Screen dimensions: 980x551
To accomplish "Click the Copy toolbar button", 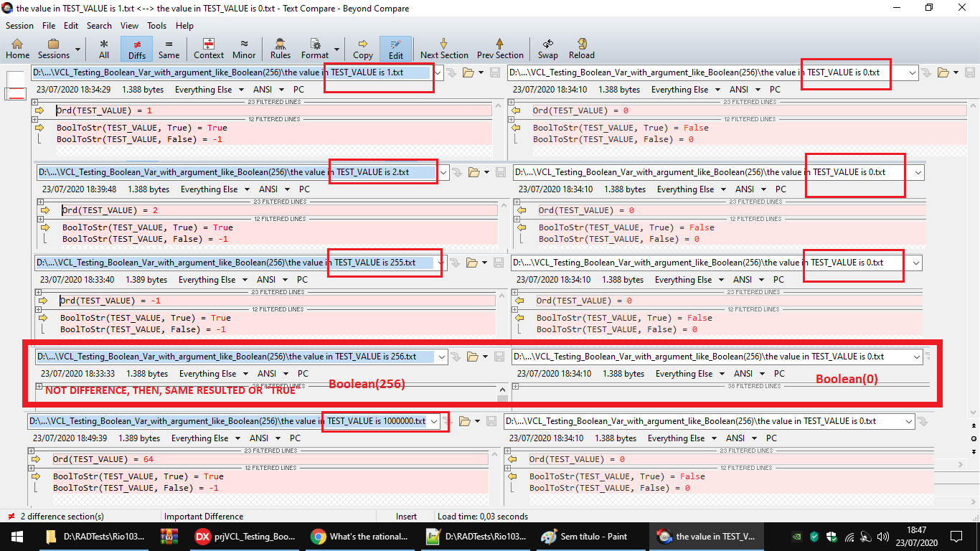I will point(363,49).
